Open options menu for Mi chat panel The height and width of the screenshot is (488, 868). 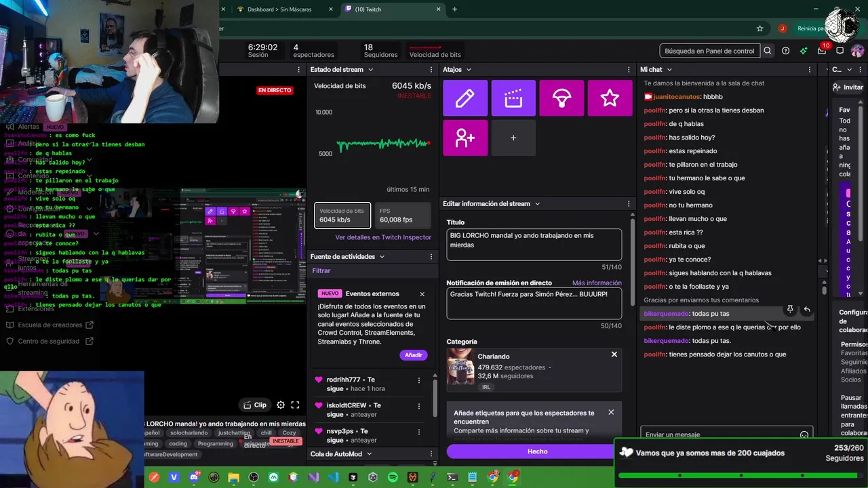809,70
